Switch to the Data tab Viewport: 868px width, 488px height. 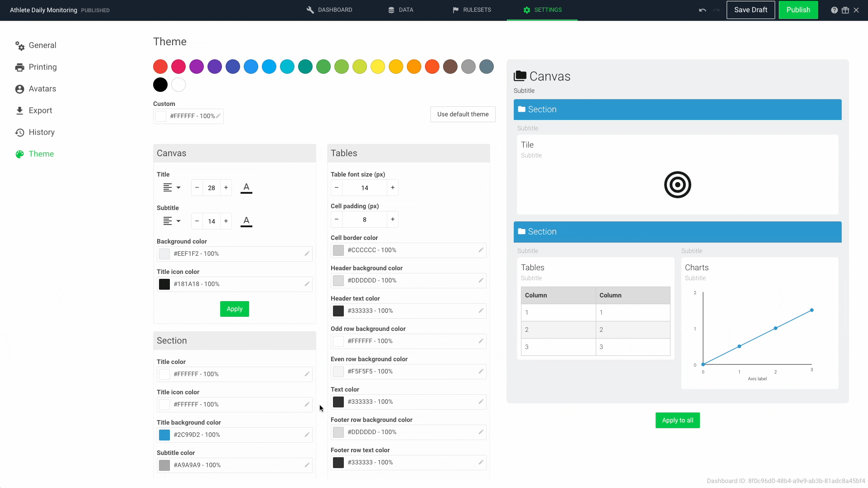click(400, 10)
